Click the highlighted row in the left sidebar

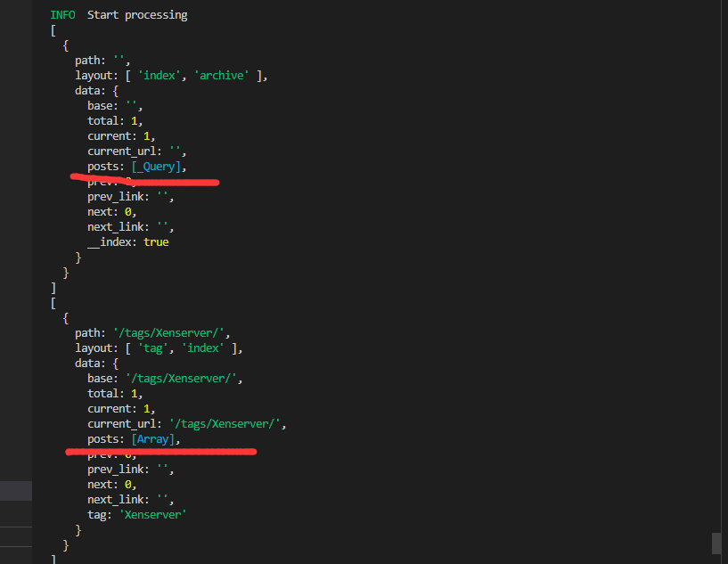[x=15, y=491]
